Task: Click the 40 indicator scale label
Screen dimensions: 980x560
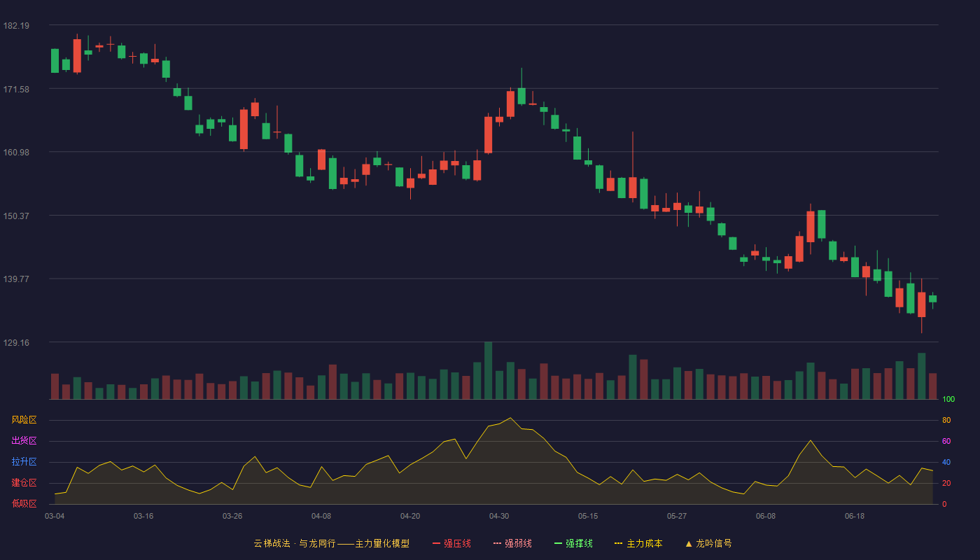Action: (x=946, y=462)
